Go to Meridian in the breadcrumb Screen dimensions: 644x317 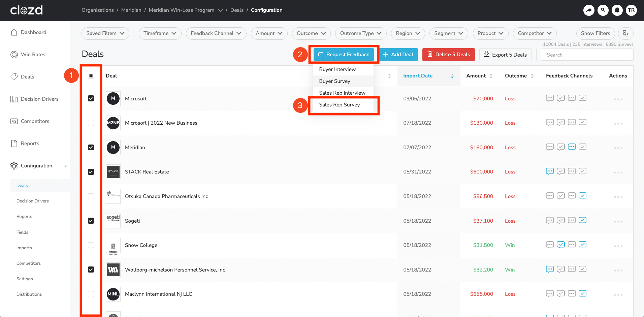point(131,10)
